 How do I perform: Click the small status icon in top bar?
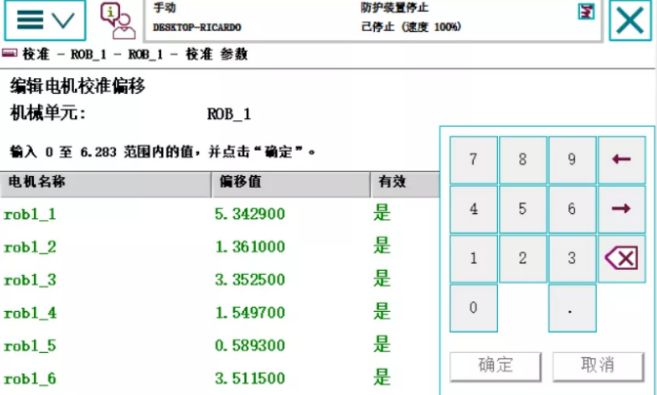click(x=586, y=11)
